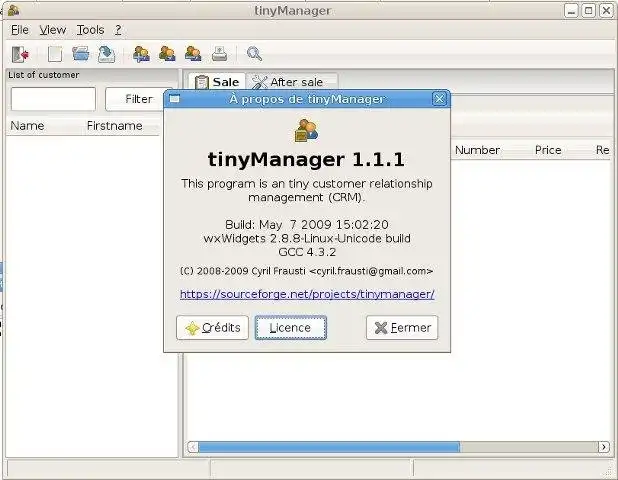
Task: Click the 'List of customer' label
Action: click(x=44, y=75)
